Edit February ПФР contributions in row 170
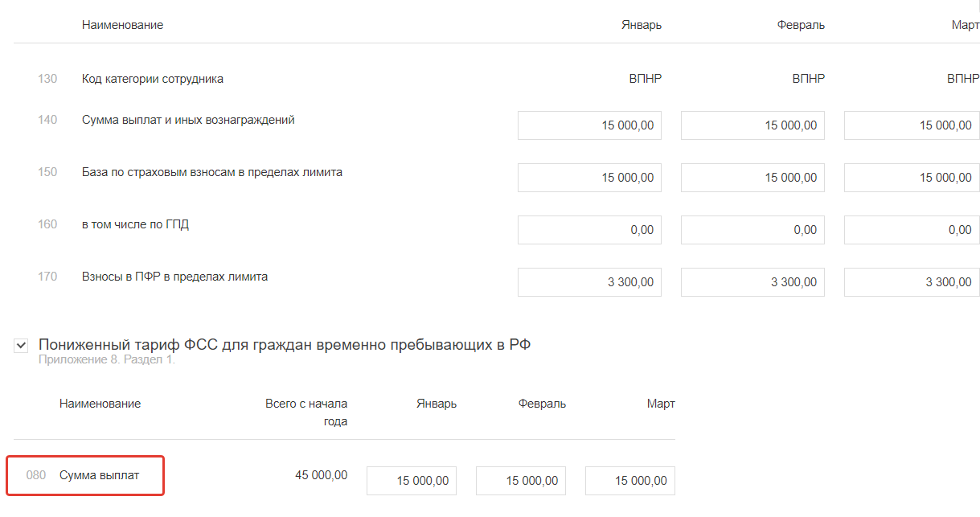Image resolution: width=980 pixels, height=517 pixels. pos(752,282)
